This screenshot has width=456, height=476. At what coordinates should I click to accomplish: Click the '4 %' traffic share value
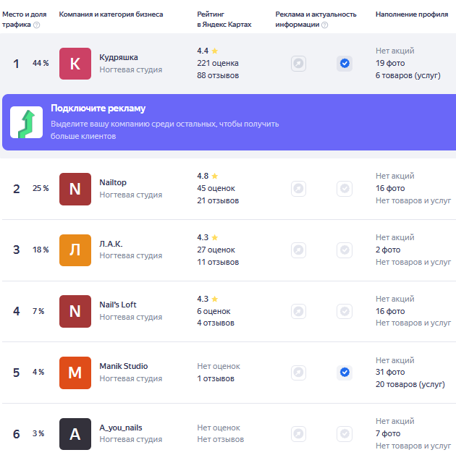38,372
